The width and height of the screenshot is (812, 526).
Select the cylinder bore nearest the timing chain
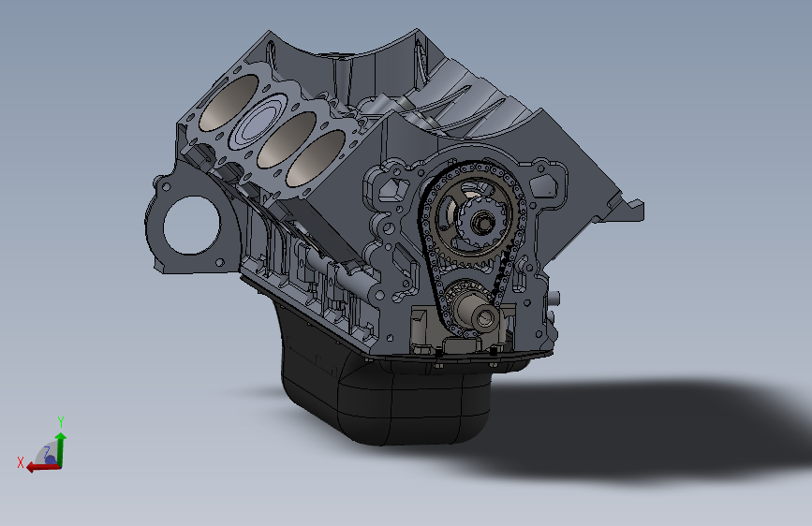pos(316,158)
